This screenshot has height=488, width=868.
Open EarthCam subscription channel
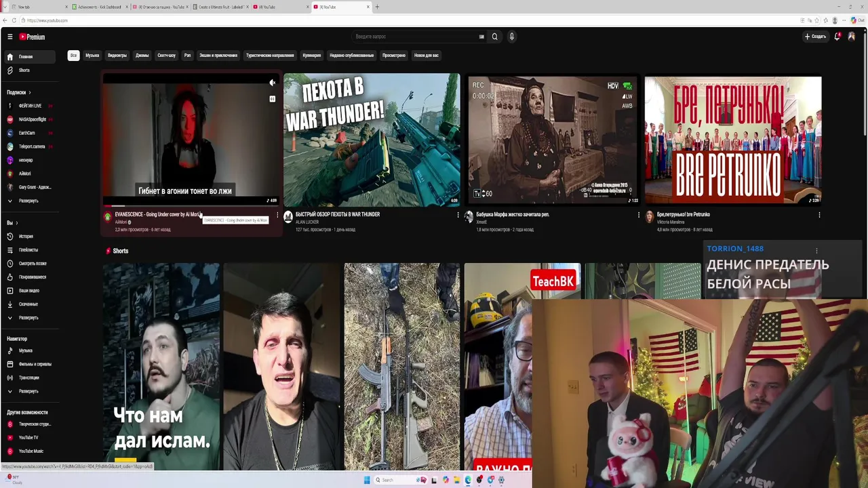tap(28, 133)
